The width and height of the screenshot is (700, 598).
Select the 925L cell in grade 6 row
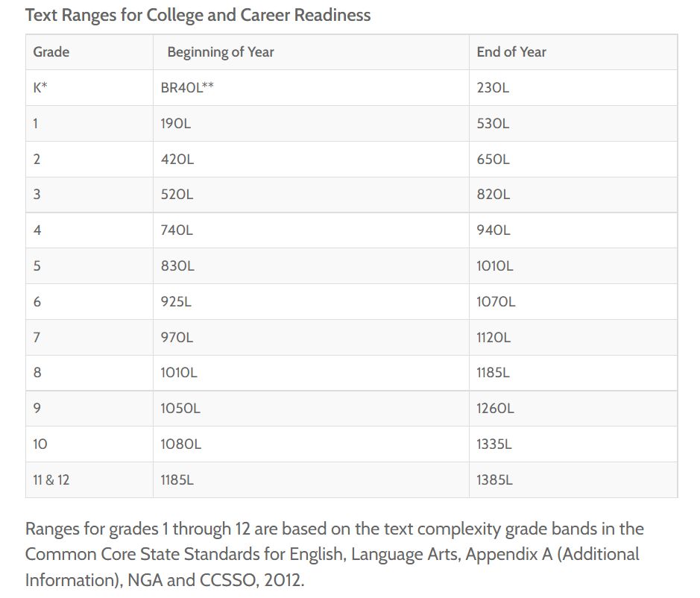pos(176,302)
